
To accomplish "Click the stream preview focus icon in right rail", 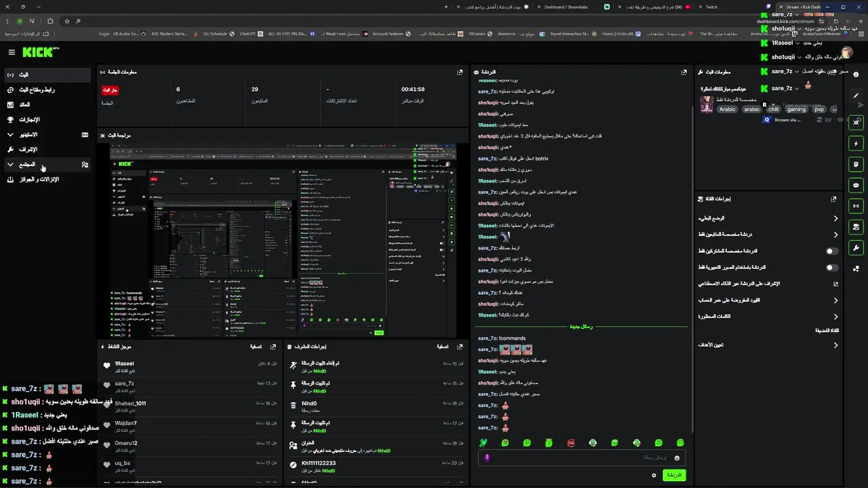I will click(x=856, y=123).
